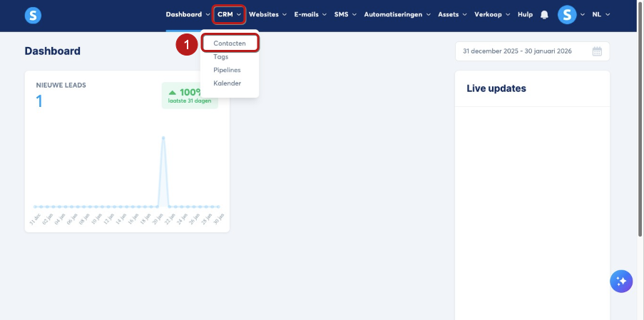Select Contacten in the CRM menu

tap(230, 43)
